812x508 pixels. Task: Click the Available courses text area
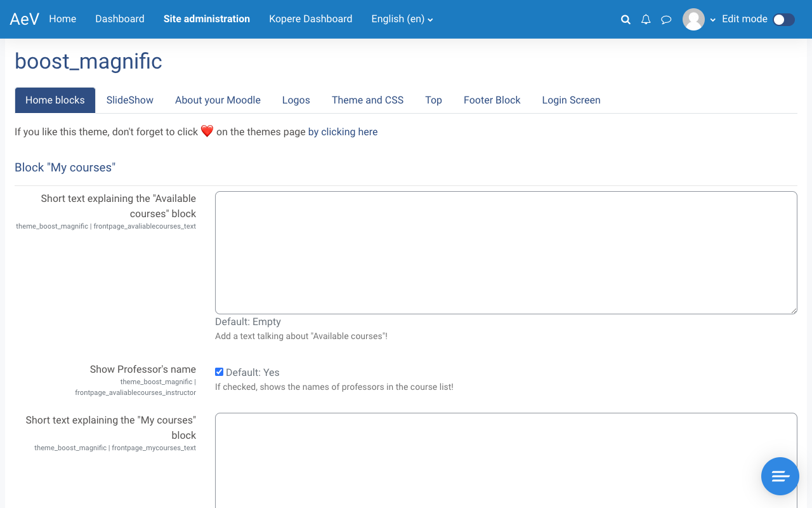click(x=506, y=253)
